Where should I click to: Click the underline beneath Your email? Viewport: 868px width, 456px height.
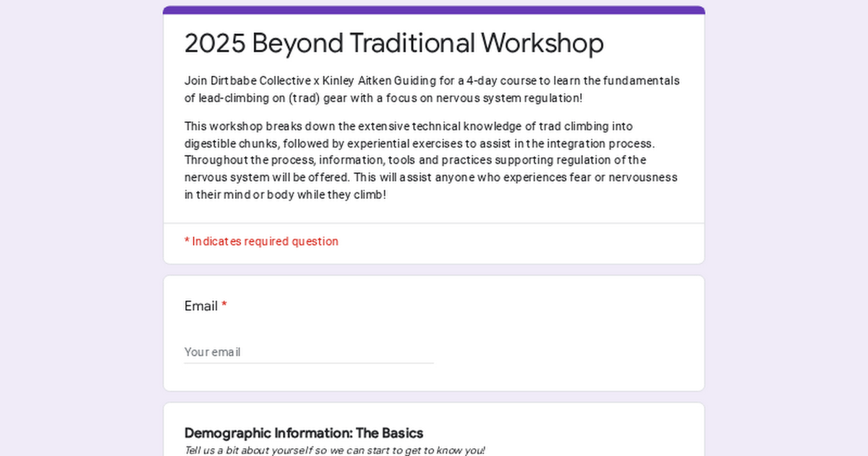tap(309, 361)
